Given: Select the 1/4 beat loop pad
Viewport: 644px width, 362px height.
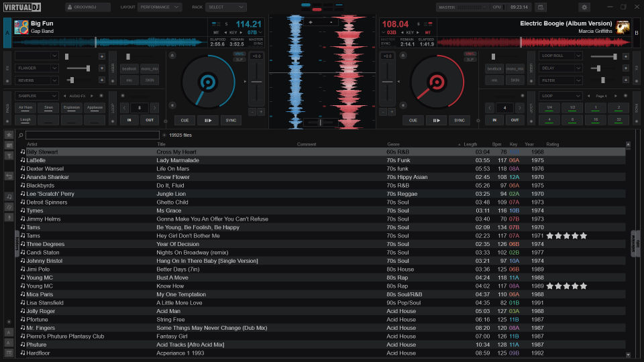Looking at the screenshot, I should pyautogui.click(x=549, y=107).
